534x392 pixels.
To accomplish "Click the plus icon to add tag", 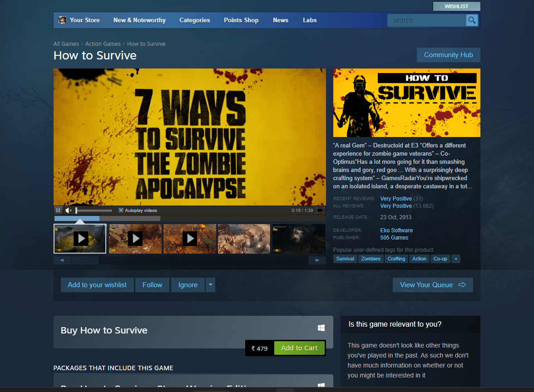I will (x=456, y=259).
